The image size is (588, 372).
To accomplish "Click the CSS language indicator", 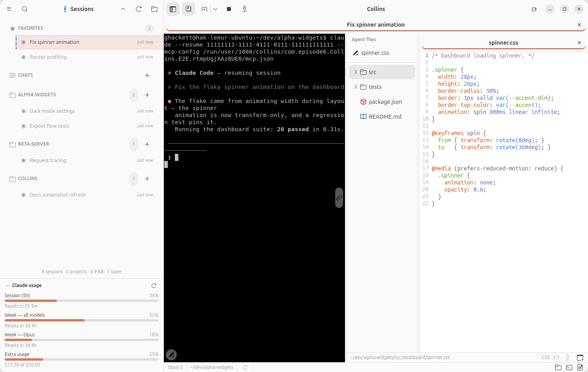I will (546, 358).
